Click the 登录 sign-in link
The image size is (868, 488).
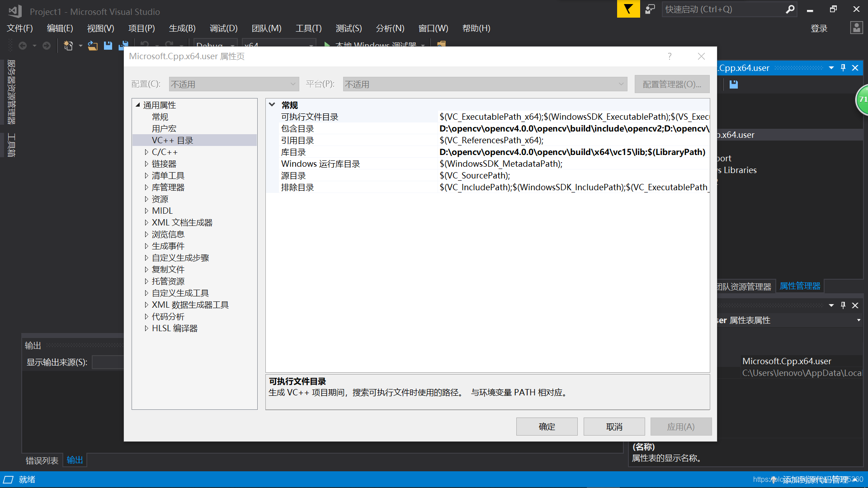click(x=819, y=28)
